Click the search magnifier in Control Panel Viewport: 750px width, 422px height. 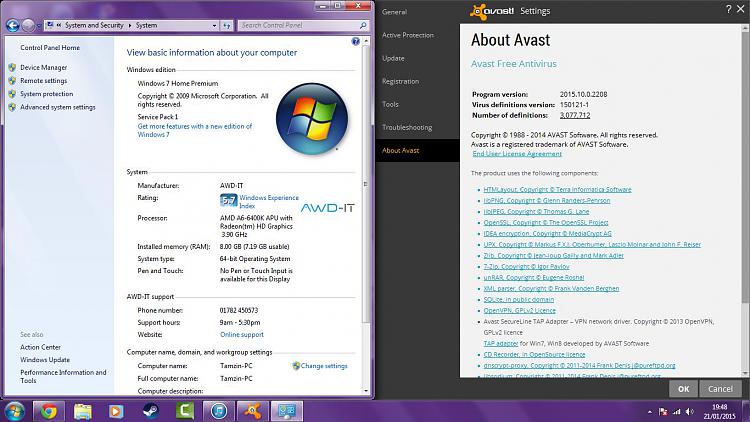point(363,25)
